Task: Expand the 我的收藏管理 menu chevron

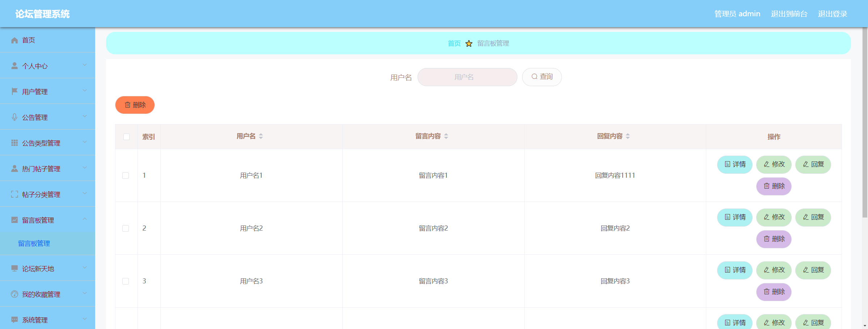Action: [x=85, y=294]
